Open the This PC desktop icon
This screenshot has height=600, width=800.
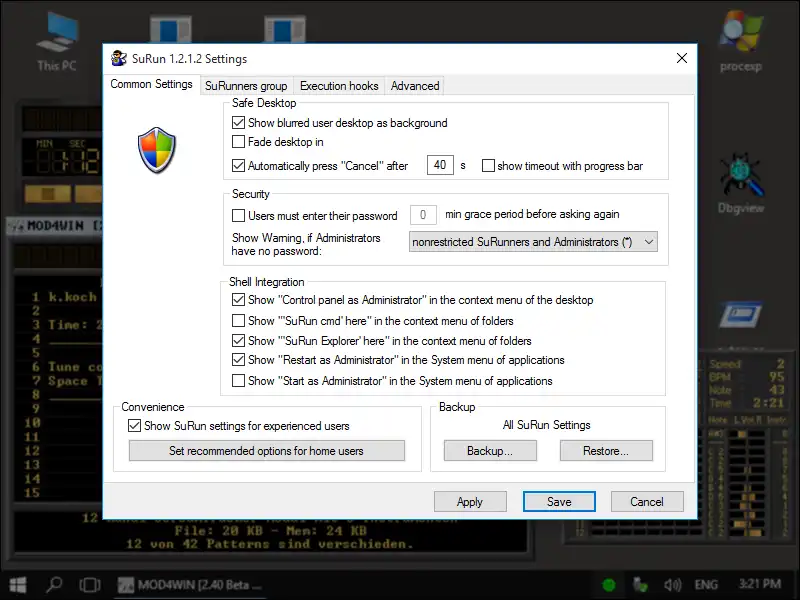pos(57,41)
